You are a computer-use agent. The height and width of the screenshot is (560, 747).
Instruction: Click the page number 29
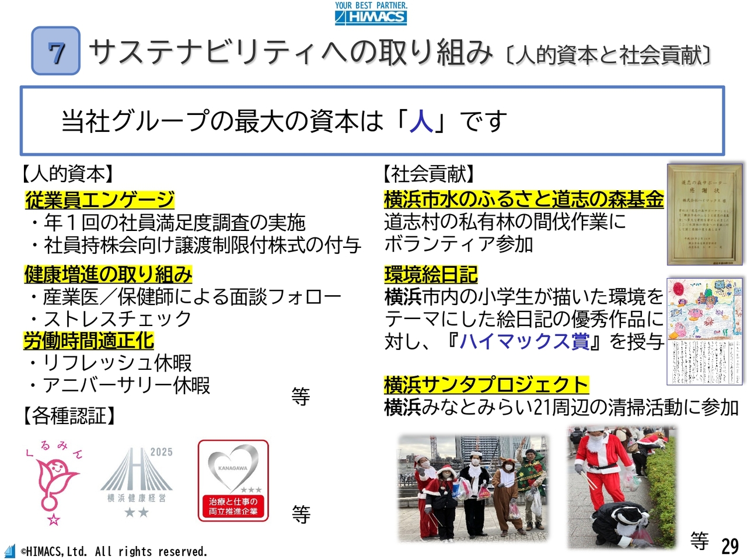[x=730, y=545]
